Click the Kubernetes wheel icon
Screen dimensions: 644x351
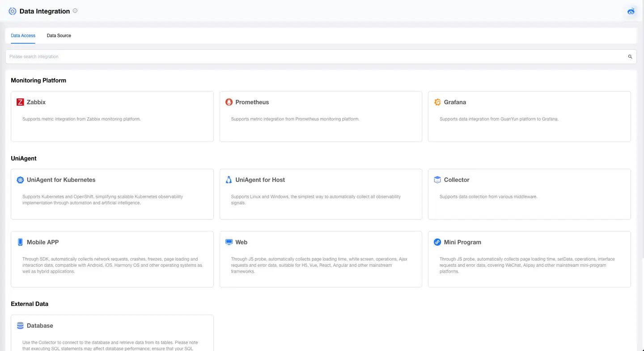[20, 180]
